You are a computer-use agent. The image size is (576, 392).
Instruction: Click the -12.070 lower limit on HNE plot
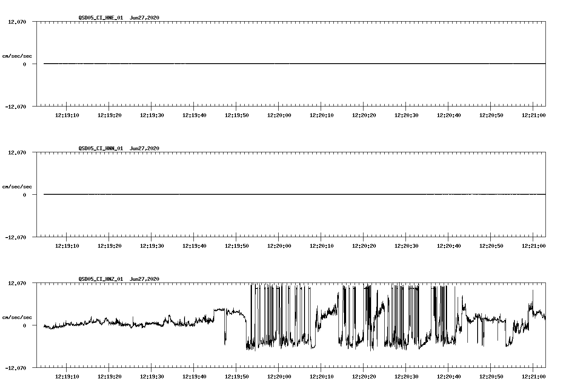pos(16,107)
